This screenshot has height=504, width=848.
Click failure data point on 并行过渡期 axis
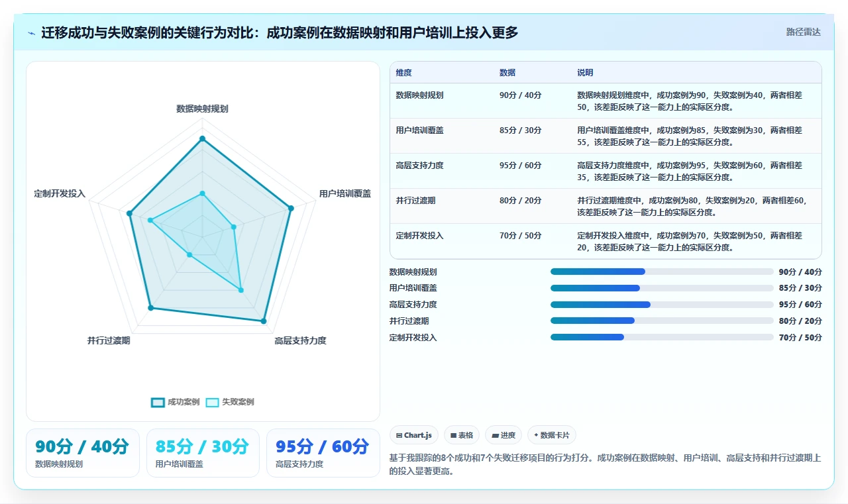click(x=189, y=254)
